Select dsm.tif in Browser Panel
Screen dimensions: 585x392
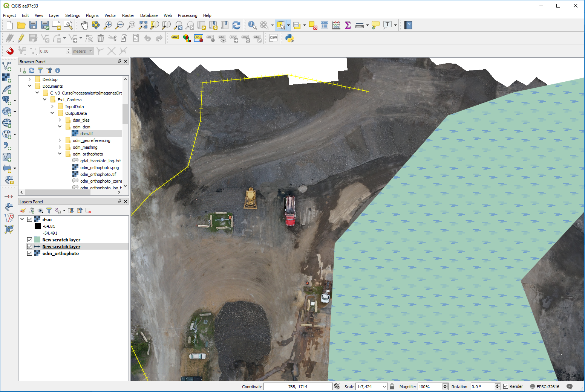coord(86,134)
